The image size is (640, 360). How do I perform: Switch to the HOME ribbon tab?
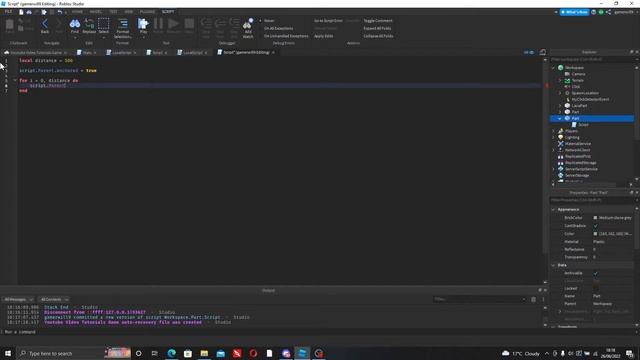77,12
